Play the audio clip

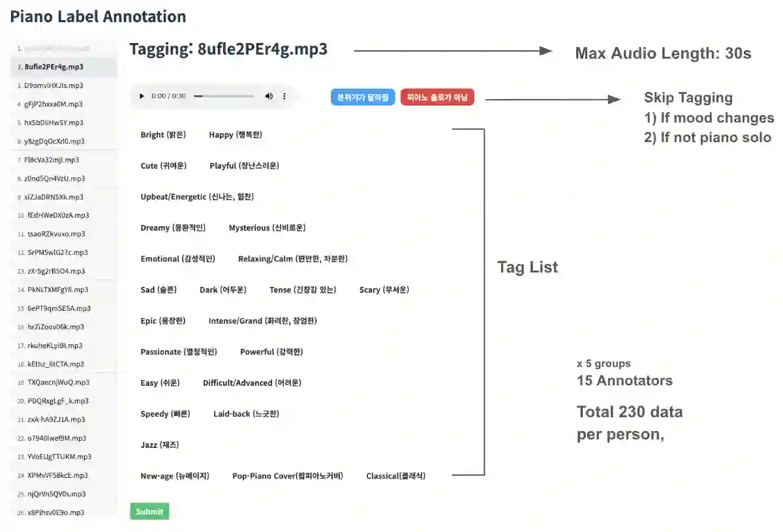point(142,96)
